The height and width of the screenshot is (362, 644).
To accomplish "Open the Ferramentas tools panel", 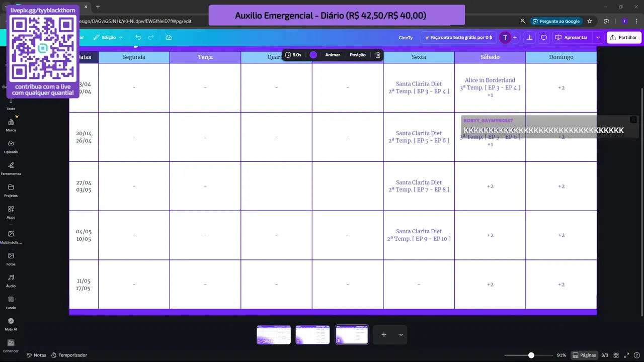I will pyautogui.click(x=11, y=168).
